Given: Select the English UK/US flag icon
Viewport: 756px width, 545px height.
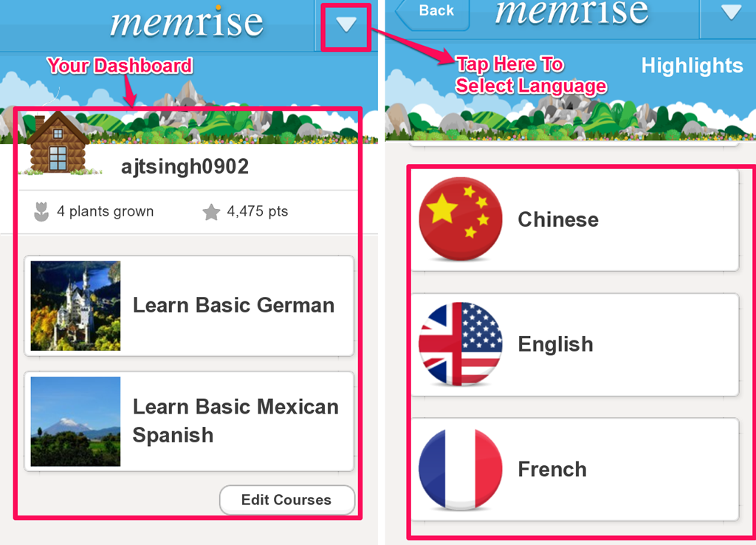Looking at the screenshot, I should click(x=461, y=344).
